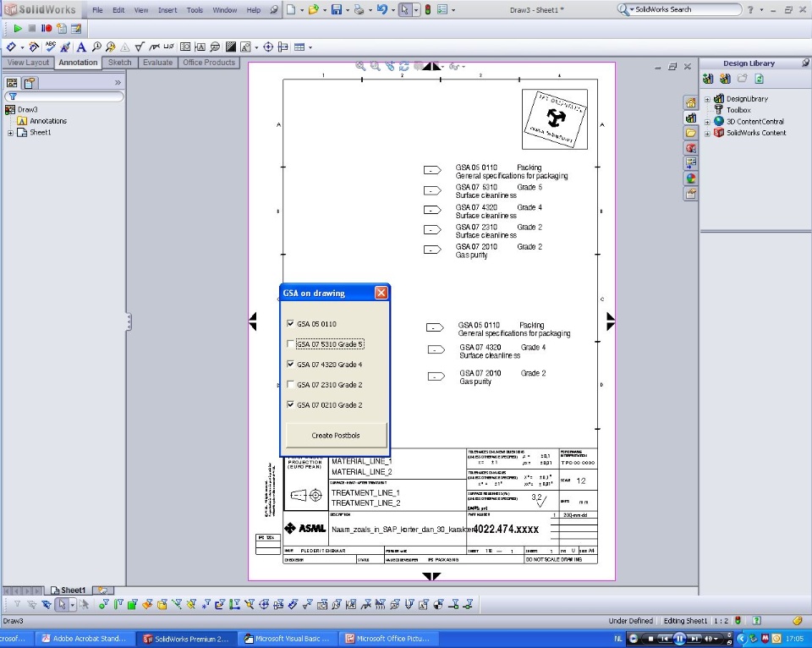Switch to the Sketch tab
Viewport: 812px width, 648px height.
tap(119, 63)
